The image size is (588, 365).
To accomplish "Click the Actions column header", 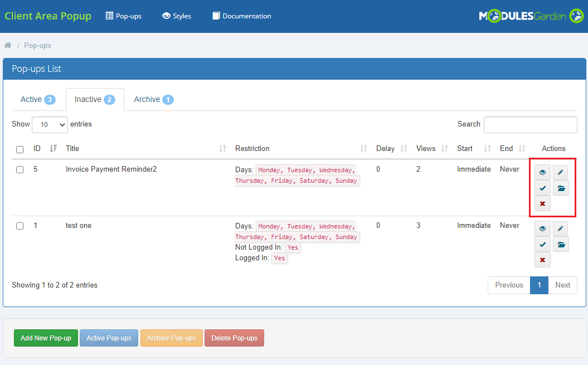I will tap(553, 149).
